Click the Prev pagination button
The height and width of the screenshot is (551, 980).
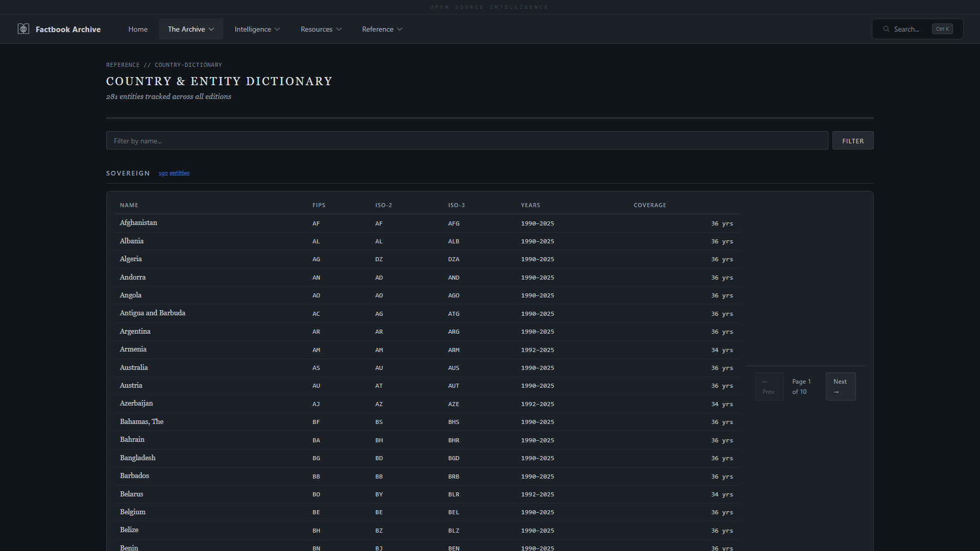coord(769,386)
